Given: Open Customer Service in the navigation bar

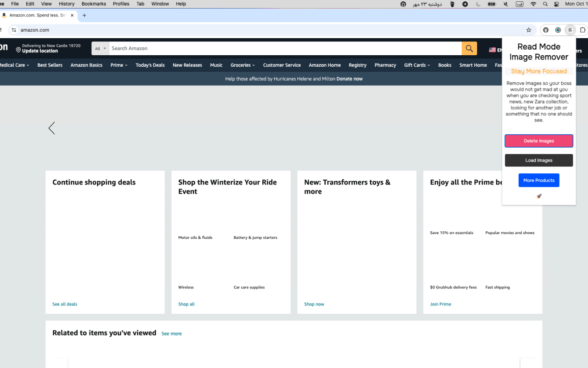Looking at the screenshot, I should pyautogui.click(x=282, y=65).
